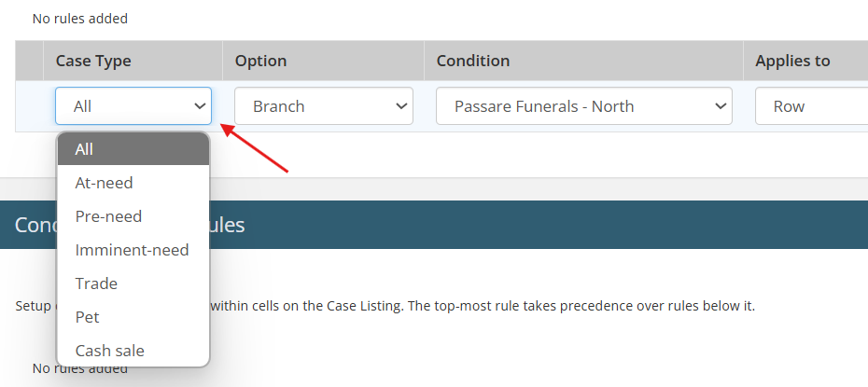Click the Option column header
868x387 pixels.
260,61
